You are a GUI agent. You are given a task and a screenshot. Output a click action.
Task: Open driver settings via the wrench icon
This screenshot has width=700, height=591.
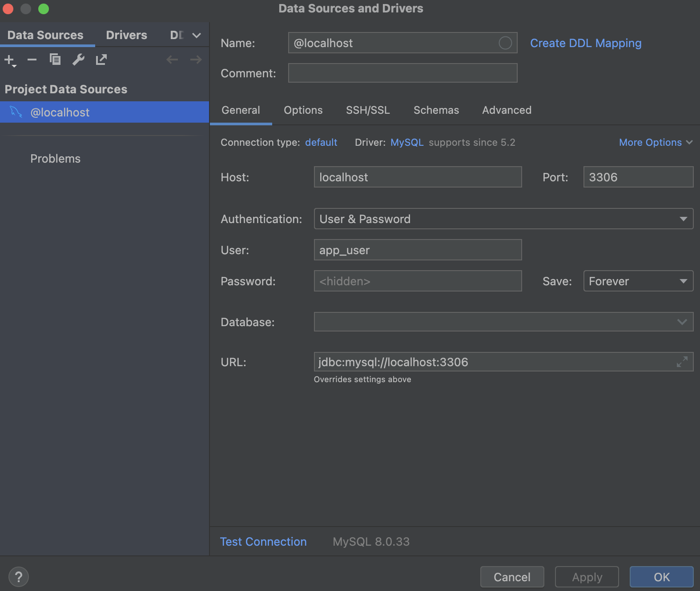tap(78, 60)
